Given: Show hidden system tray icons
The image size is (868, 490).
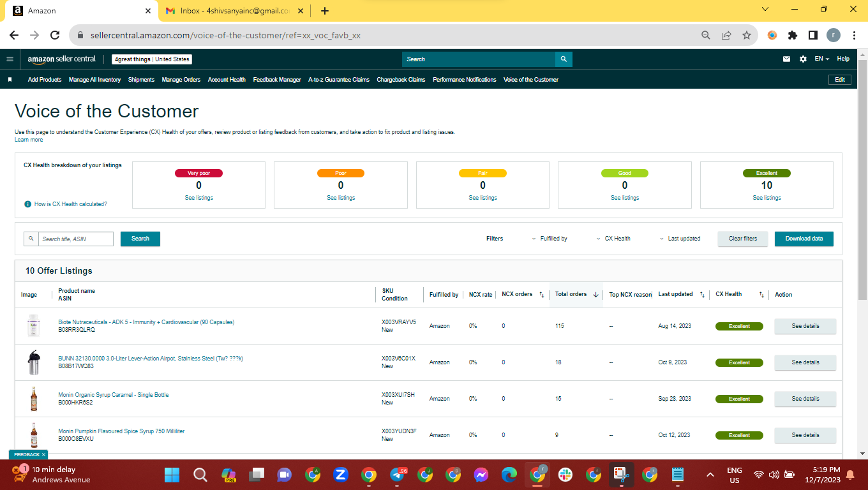Looking at the screenshot, I should (x=710, y=475).
